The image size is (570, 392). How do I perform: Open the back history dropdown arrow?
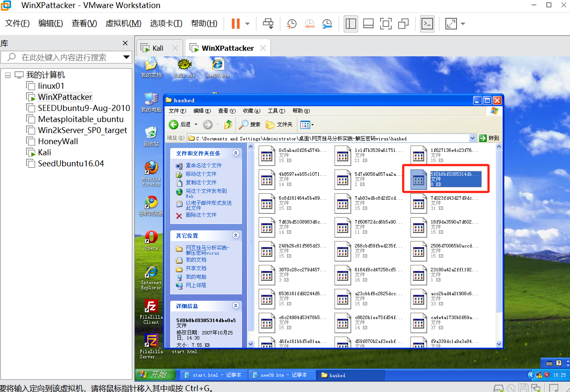tap(196, 125)
